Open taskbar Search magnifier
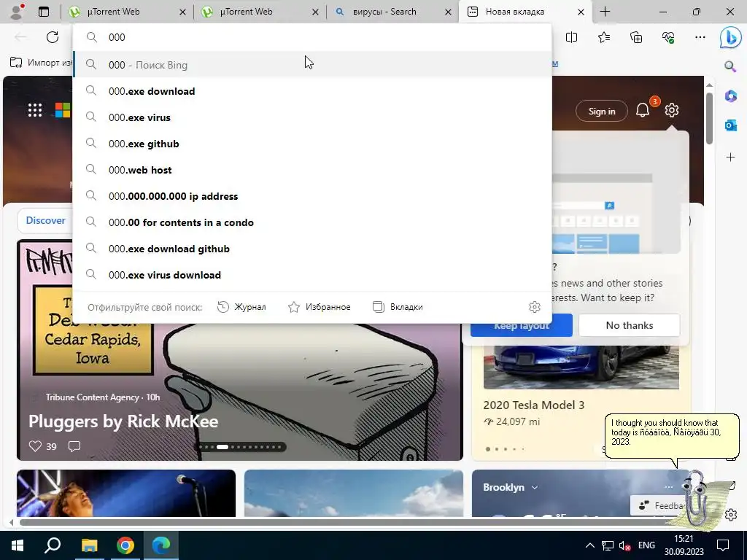 53,545
